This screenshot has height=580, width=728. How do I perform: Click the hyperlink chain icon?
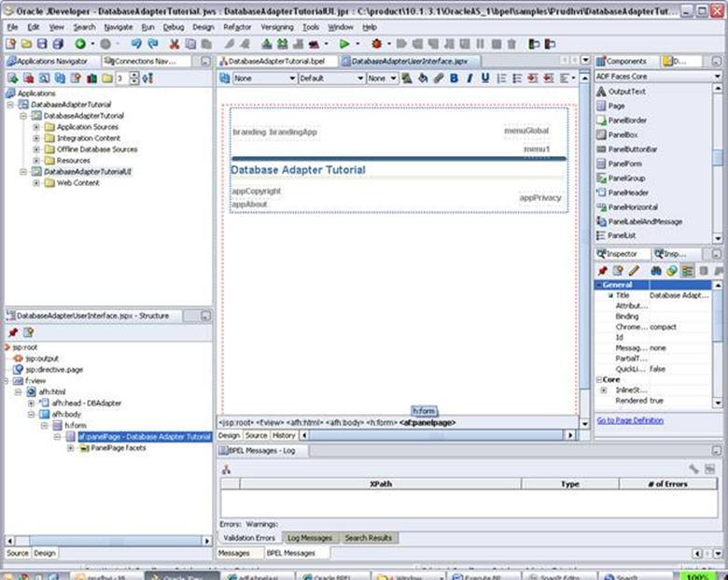click(x=439, y=78)
